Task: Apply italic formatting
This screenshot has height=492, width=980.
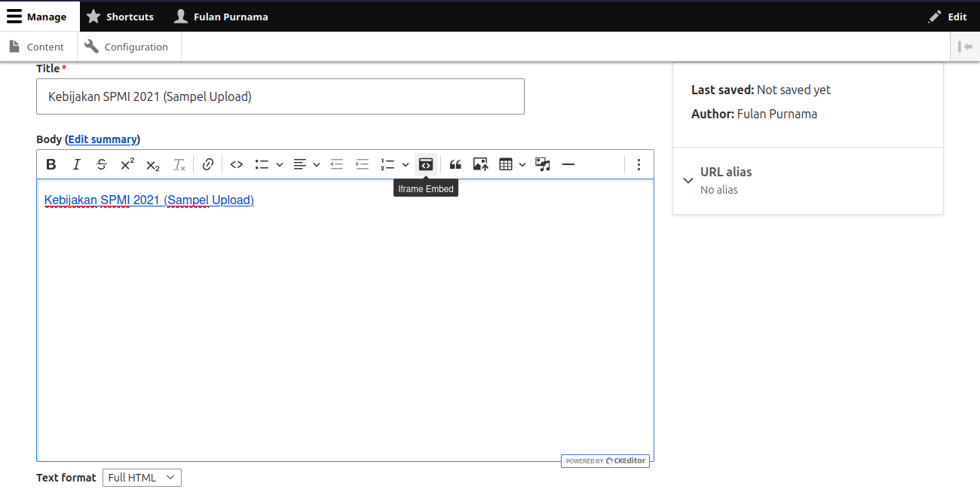Action: (x=76, y=164)
